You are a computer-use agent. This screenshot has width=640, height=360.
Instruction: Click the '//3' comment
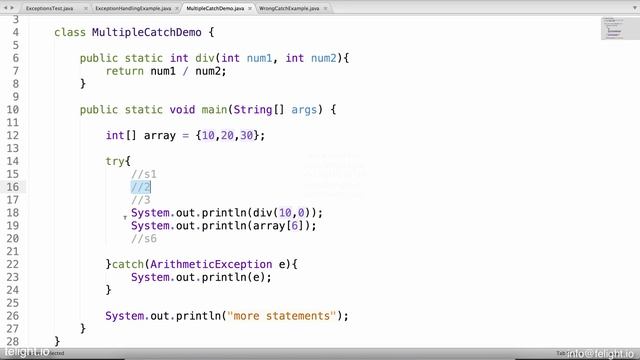point(141,200)
